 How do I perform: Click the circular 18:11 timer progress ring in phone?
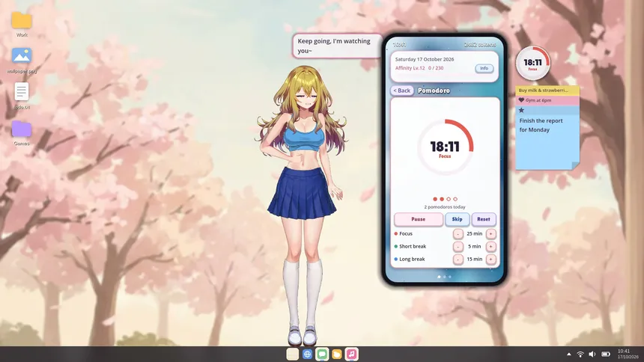tap(446, 147)
